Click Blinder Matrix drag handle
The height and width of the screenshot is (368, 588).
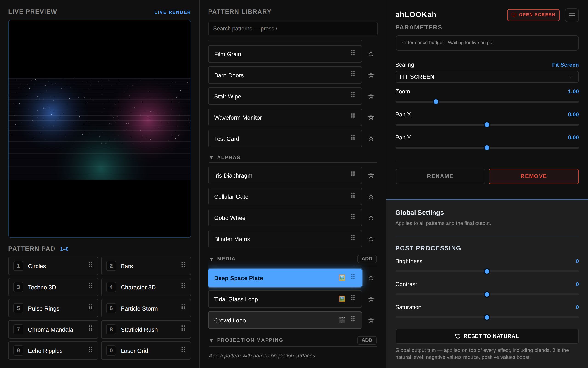pyautogui.click(x=353, y=238)
